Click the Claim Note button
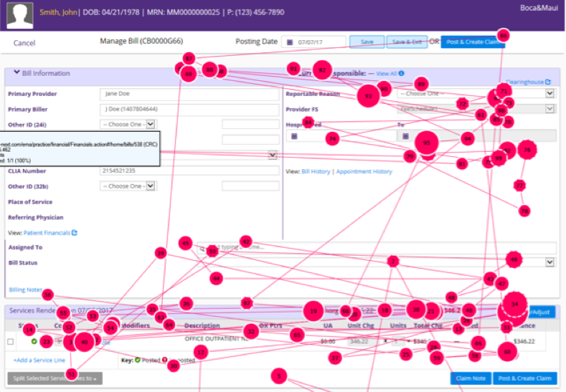This screenshot has width=566, height=392. coord(471,378)
